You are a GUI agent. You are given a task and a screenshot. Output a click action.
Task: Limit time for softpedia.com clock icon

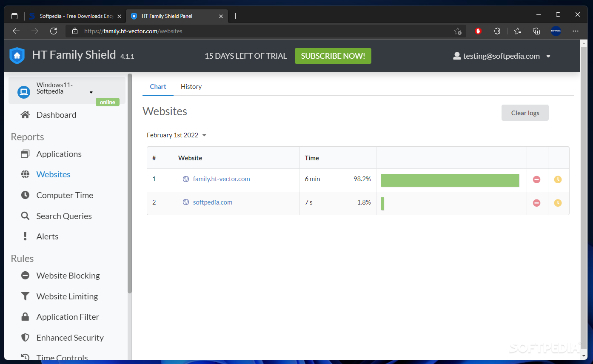(x=558, y=203)
